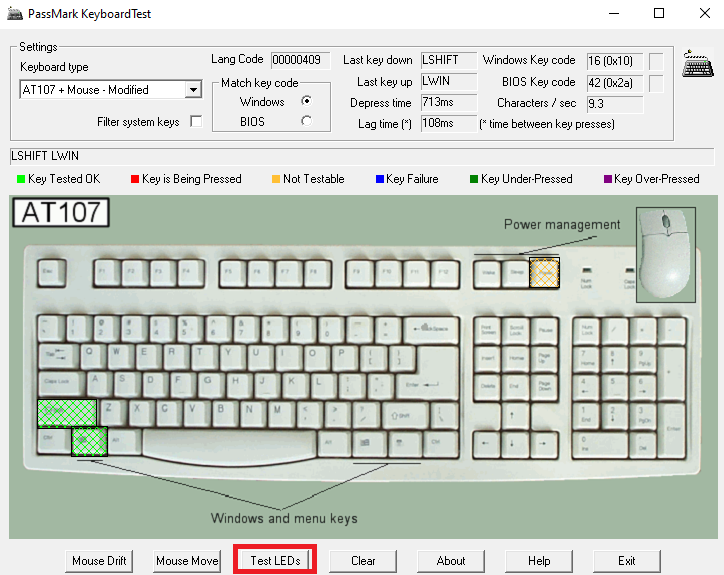Click the mouse image beside the keyboard
Screen dimensions: 724x575
(x=665, y=253)
